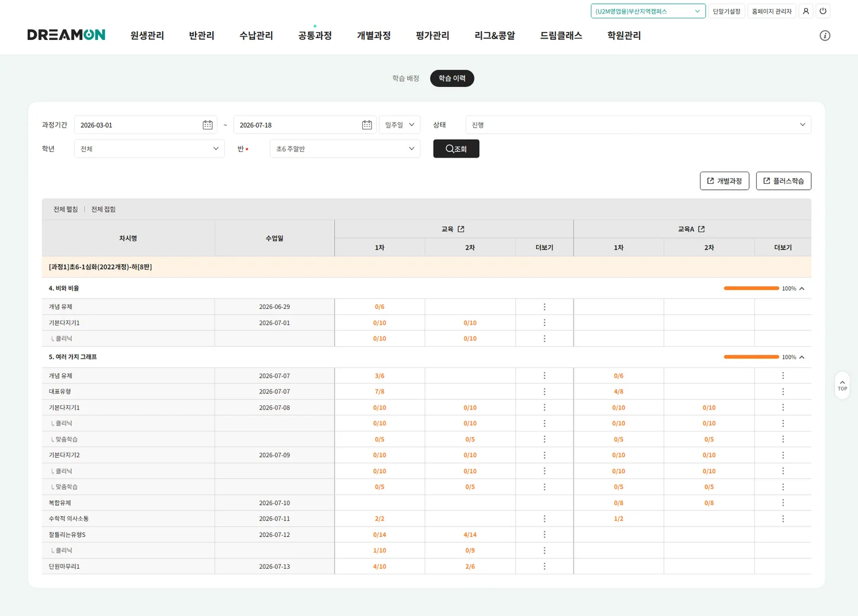
Task: Open the 반관리 menu
Action: [202, 36]
